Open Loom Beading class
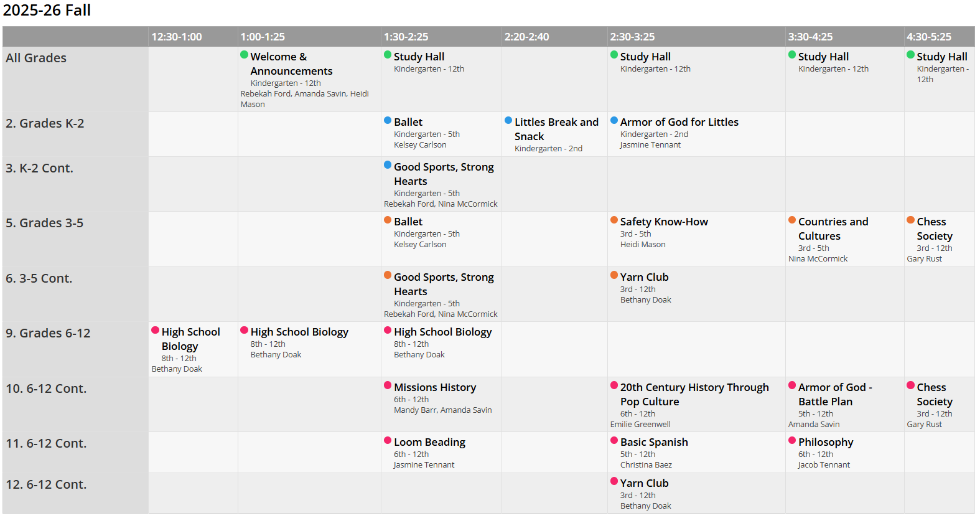Screen dimensions: 980x518 [x=429, y=442]
